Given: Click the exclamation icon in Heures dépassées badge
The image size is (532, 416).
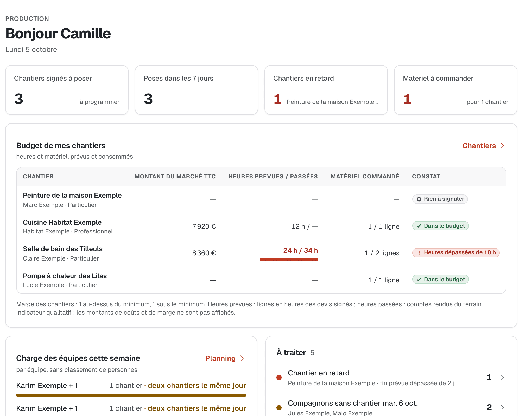Looking at the screenshot, I should [x=419, y=253].
